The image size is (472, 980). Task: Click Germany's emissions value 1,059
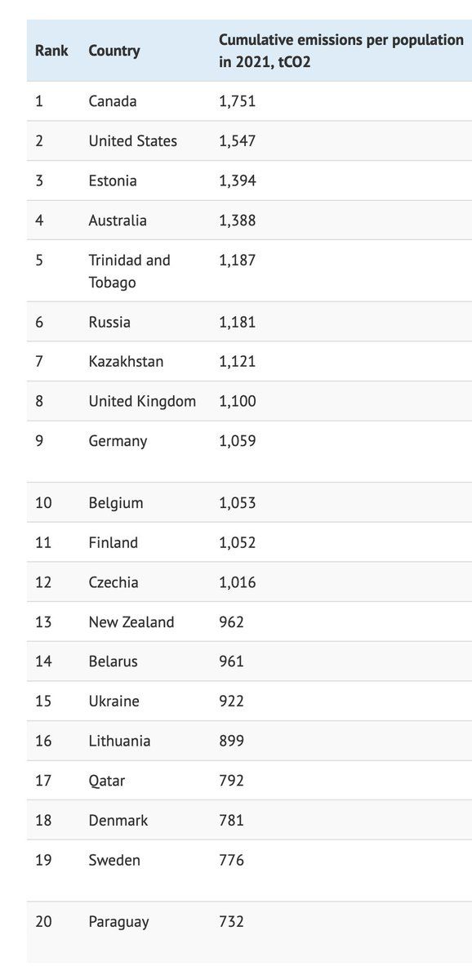pos(238,441)
